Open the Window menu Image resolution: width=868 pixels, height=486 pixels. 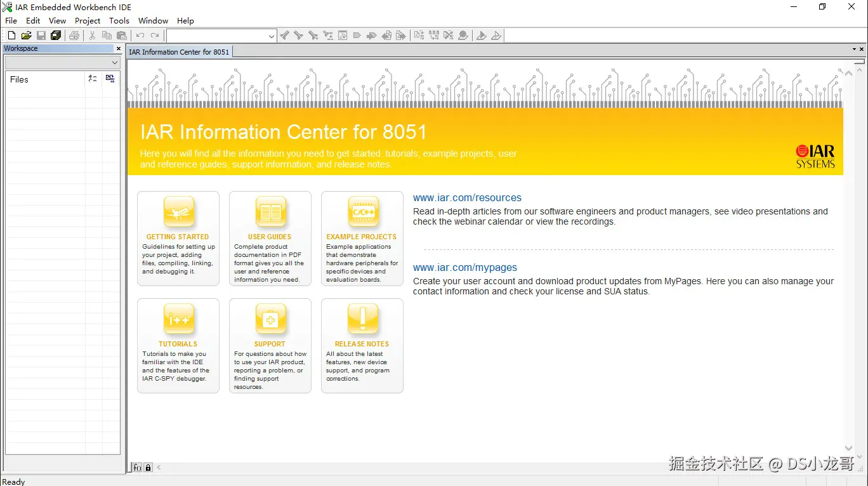[x=154, y=20]
